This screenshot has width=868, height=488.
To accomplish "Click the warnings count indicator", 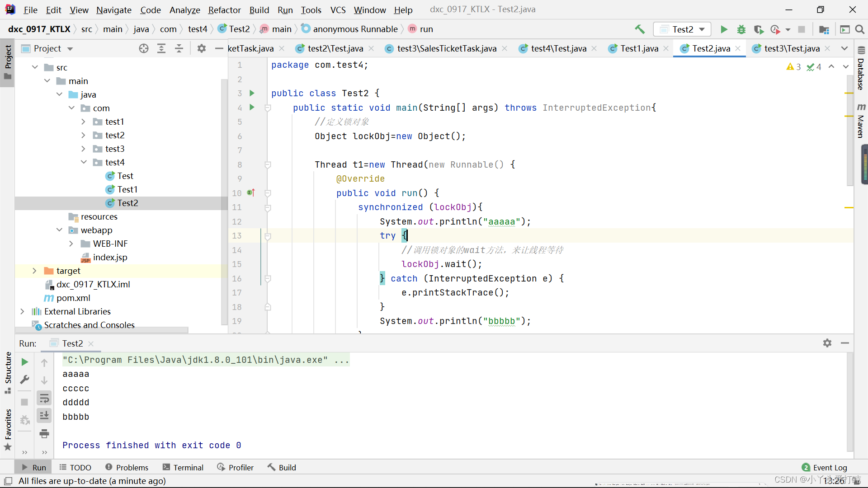I will [x=794, y=66].
